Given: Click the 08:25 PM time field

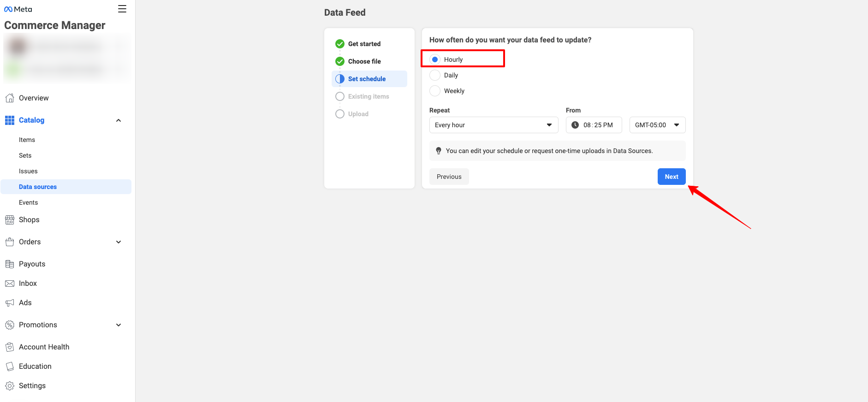Looking at the screenshot, I should pos(594,125).
